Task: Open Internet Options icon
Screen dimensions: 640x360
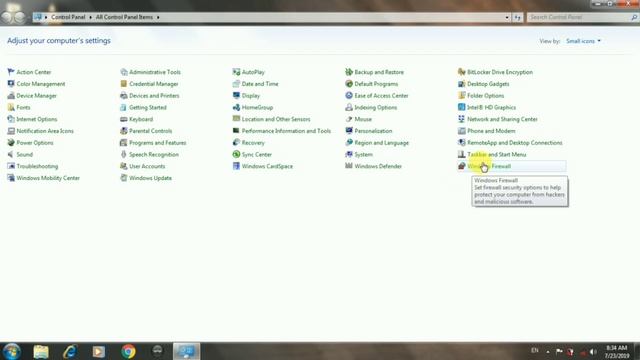Action: pyautogui.click(x=11, y=119)
